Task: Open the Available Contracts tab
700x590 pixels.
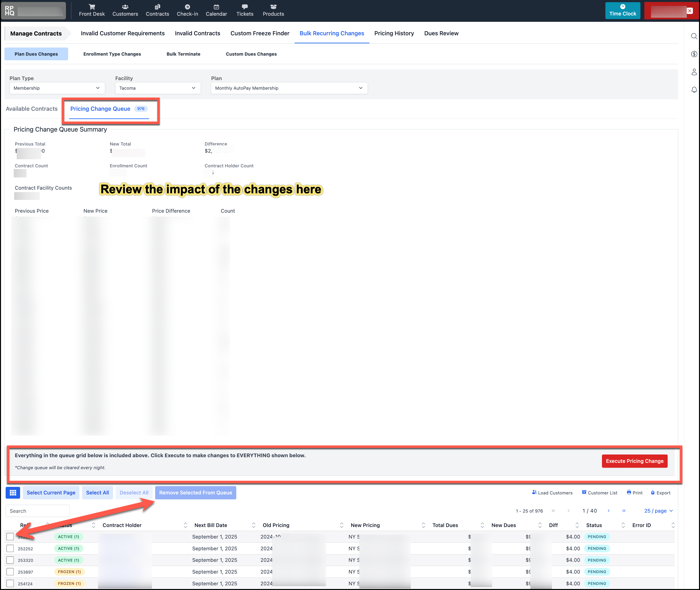Action: (x=32, y=109)
